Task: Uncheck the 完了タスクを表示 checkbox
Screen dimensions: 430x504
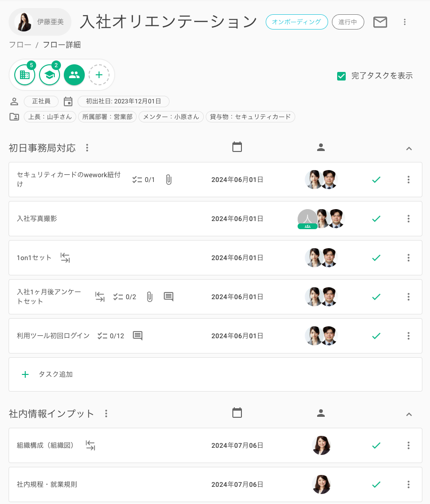Action: (x=341, y=76)
